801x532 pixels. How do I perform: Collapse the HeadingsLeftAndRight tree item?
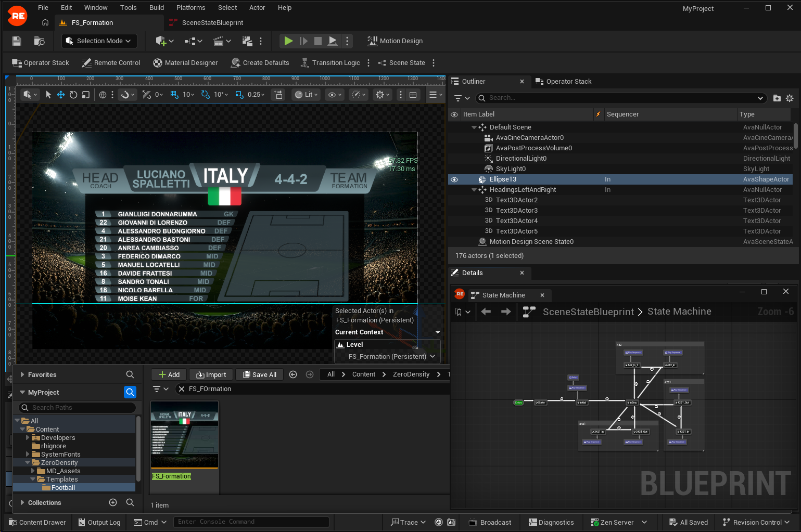pyautogui.click(x=474, y=190)
